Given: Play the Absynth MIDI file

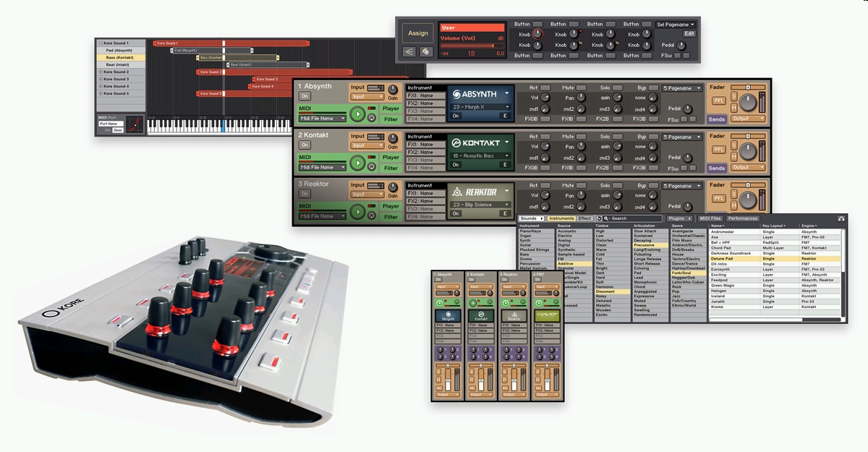Looking at the screenshot, I should coord(357,114).
